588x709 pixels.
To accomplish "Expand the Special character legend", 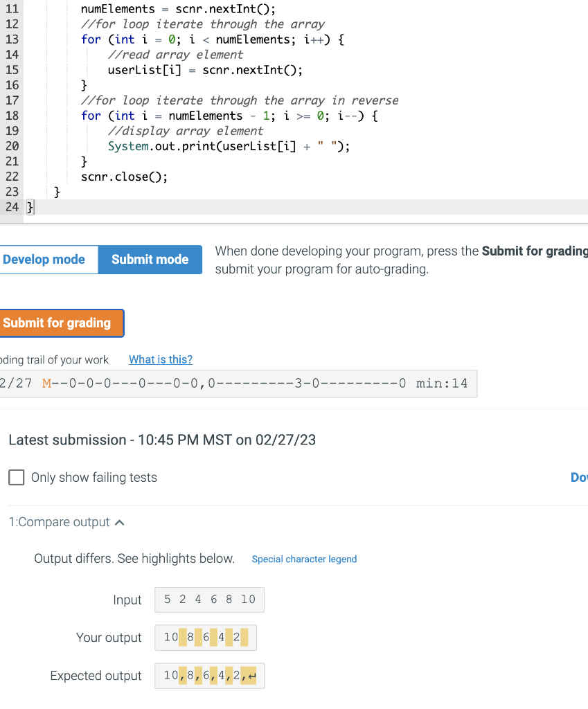I will (x=304, y=559).
